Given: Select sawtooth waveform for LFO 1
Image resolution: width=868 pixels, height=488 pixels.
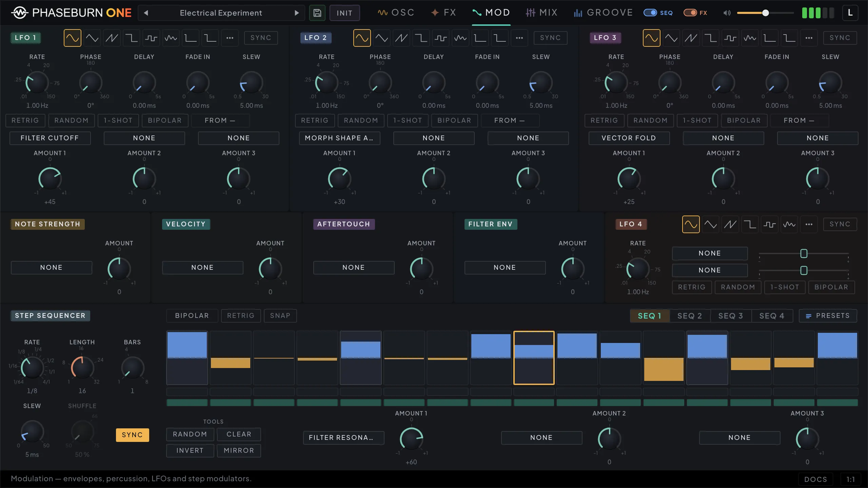Looking at the screenshot, I should coord(112,38).
